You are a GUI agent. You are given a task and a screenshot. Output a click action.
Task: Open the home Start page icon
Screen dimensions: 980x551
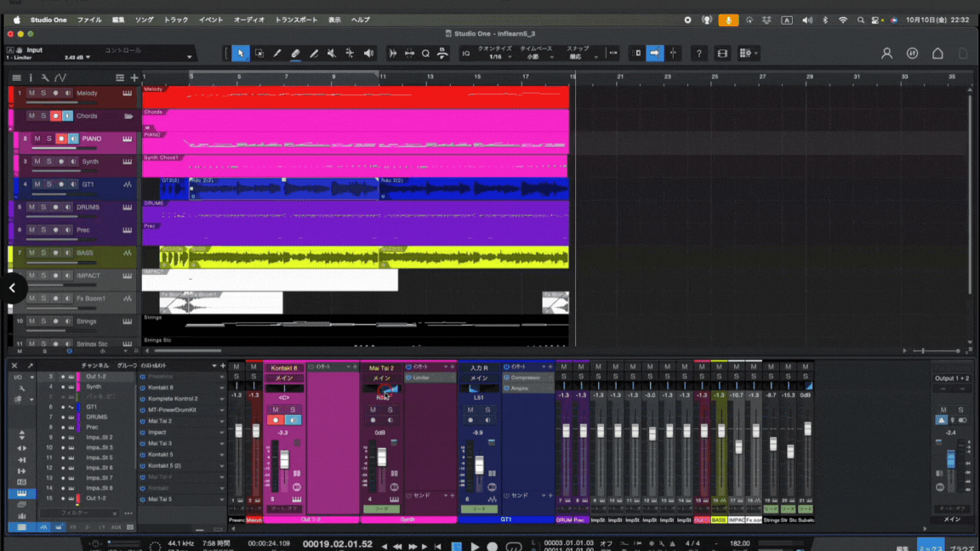coord(937,54)
